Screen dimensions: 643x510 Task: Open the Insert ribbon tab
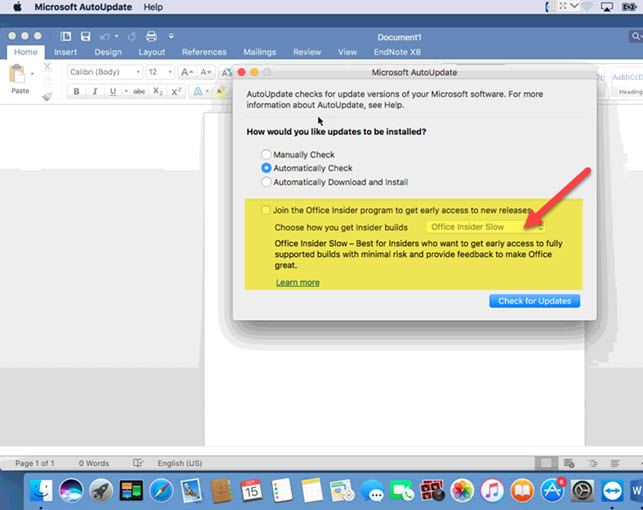tap(66, 52)
